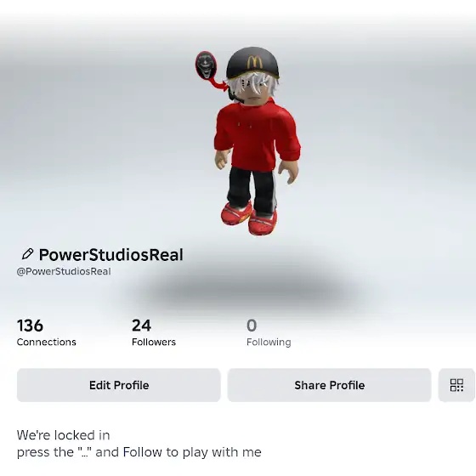Viewport: 476px width, 476px height.
Task: Open the 24 followers count
Action: click(141, 326)
